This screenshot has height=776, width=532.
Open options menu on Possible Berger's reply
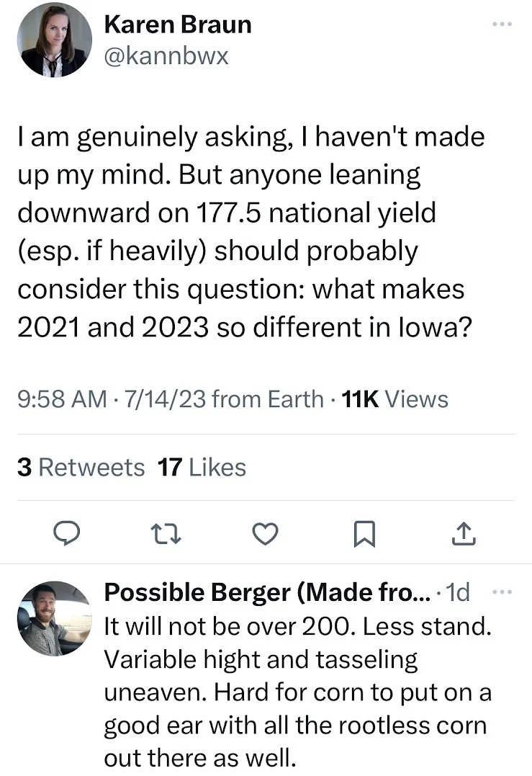coord(500,592)
